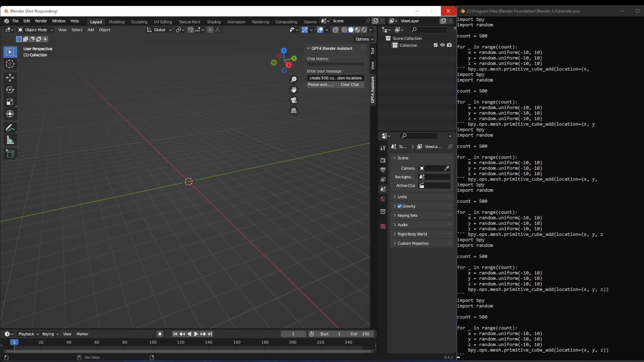Hide Collection in viewport via eye icon
The height and width of the screenshot is (362, 644).
click(x=442, y=45)
